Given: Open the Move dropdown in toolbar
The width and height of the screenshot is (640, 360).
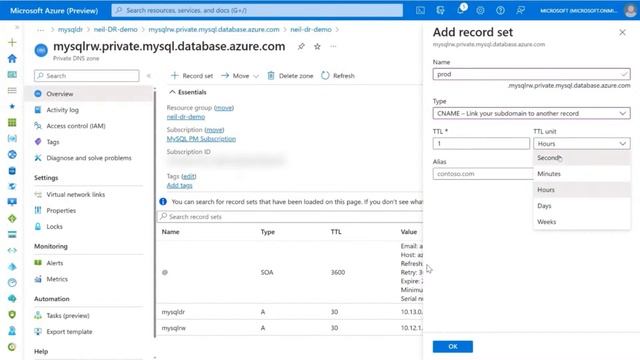Looking at the screenshot, I should point(240,76).
